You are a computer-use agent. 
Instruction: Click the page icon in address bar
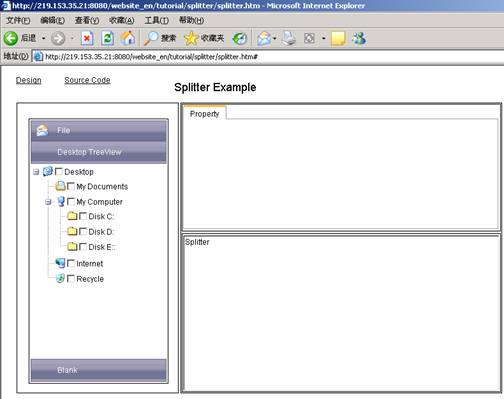coord(38,57)
